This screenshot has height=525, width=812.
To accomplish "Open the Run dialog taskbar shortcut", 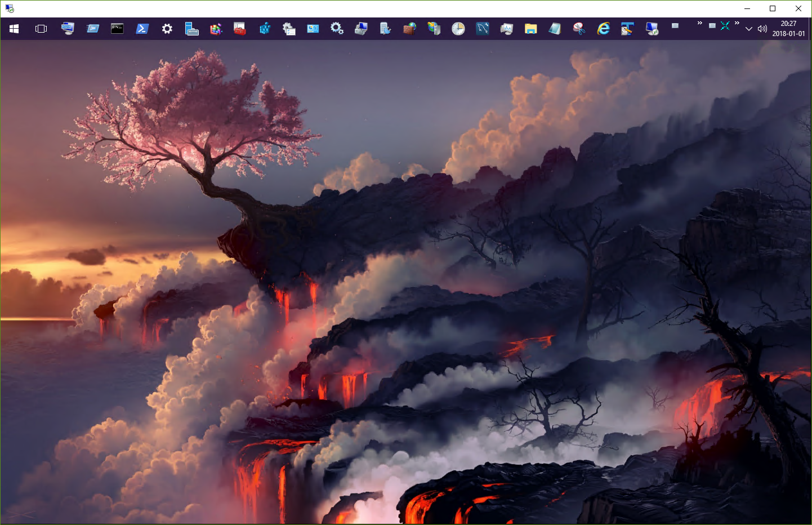I will [x=93, y=29].
